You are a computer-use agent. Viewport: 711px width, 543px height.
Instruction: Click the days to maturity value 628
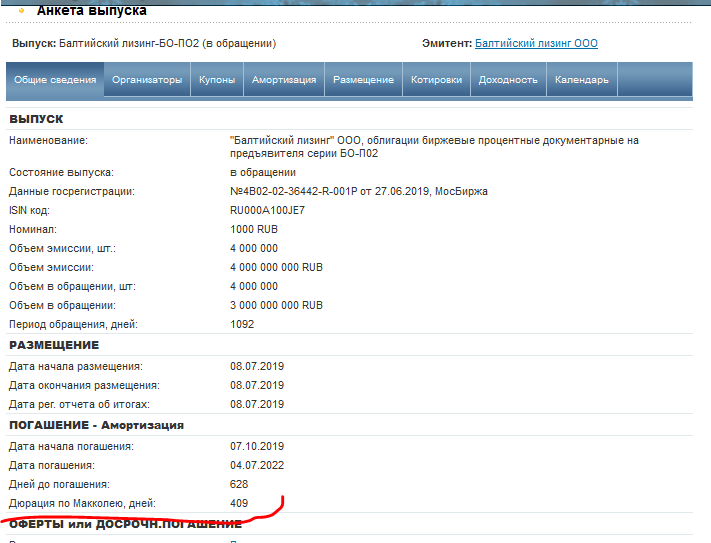pyautogui.click(x=239, y=485)
